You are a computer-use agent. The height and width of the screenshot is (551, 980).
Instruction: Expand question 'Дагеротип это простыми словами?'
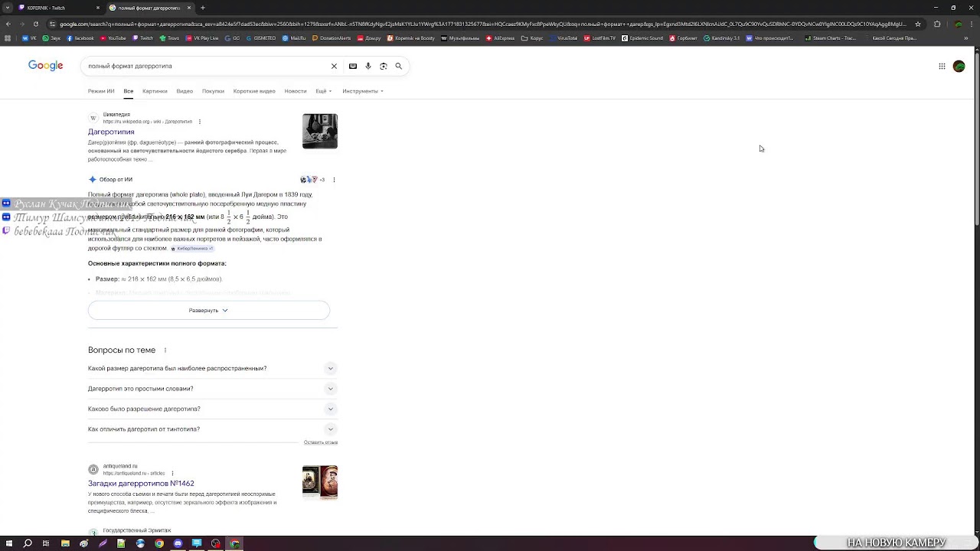[211, 388]
